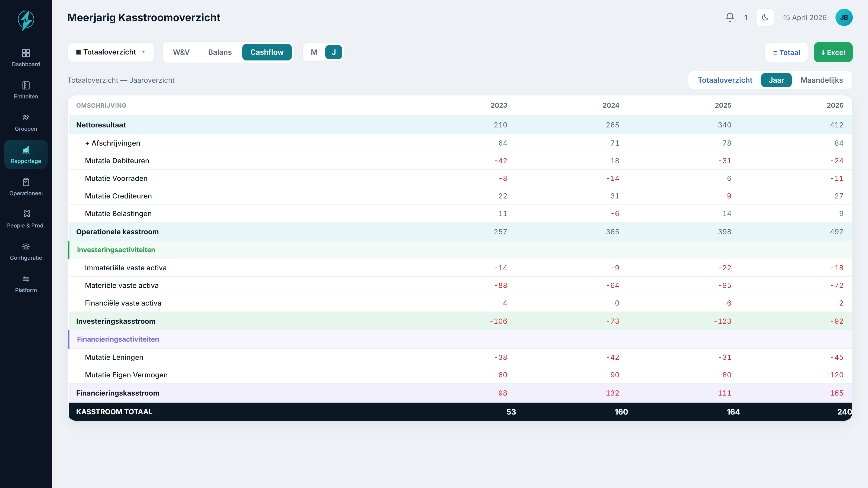Switch to the W&V tab
Viewport: 868px width, 488px height.
click(181, 52)
